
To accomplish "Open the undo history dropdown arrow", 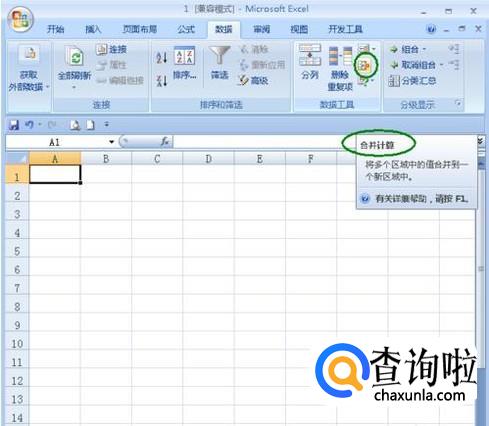I will [40, 125].
